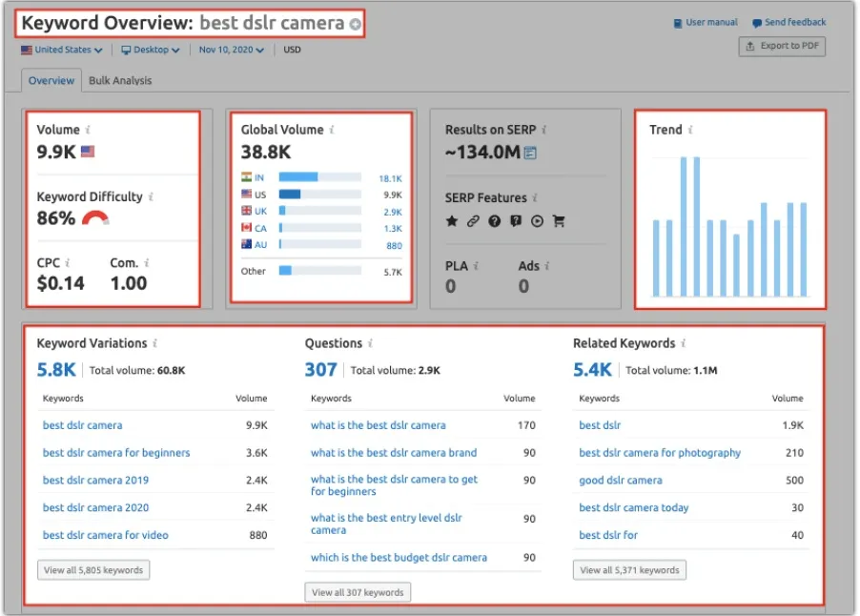Select the Overview tab
The image size is (860, 616).
(51, 80)
